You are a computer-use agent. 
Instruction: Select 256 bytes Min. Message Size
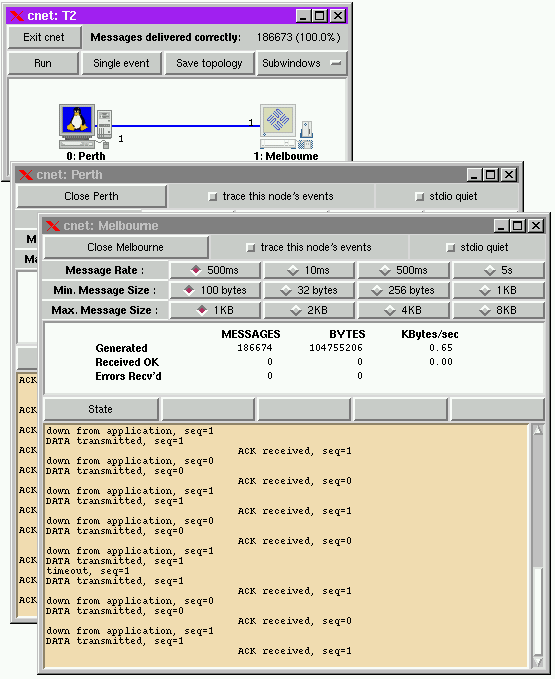point(403,290)
